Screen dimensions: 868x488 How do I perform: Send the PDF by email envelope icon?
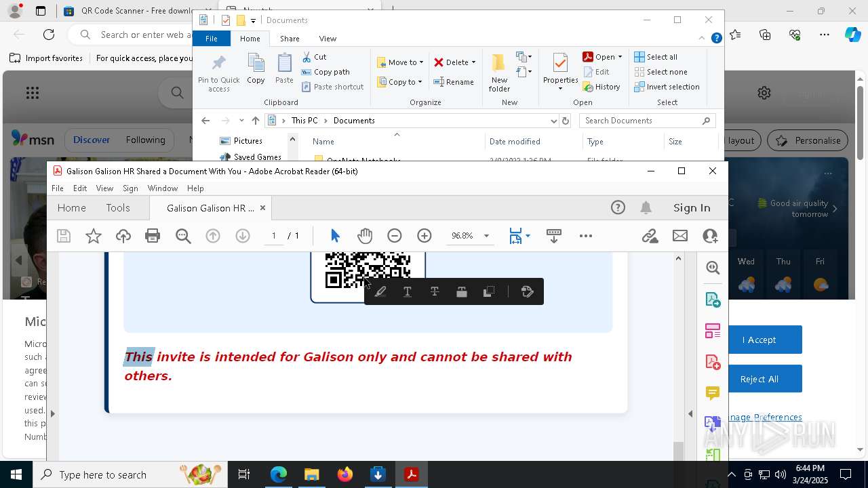[x=680, y=236]
